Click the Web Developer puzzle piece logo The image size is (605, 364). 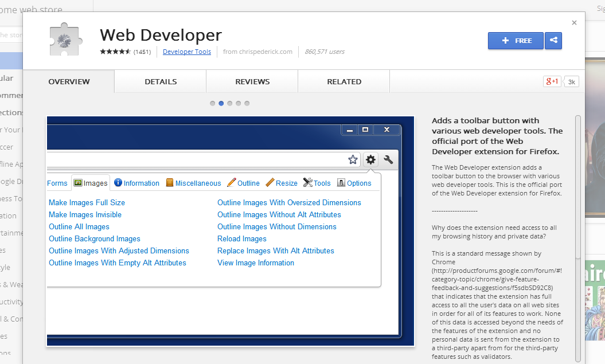point(65,40)
